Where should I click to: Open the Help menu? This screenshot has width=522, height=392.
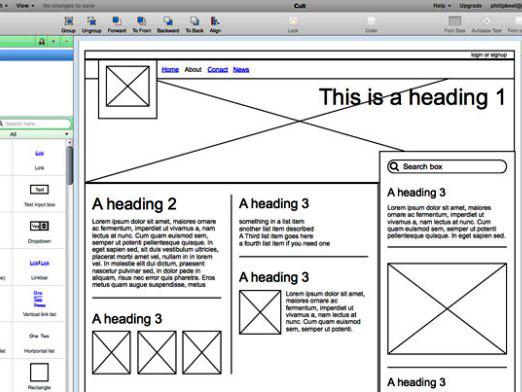(x=442, y=6)
